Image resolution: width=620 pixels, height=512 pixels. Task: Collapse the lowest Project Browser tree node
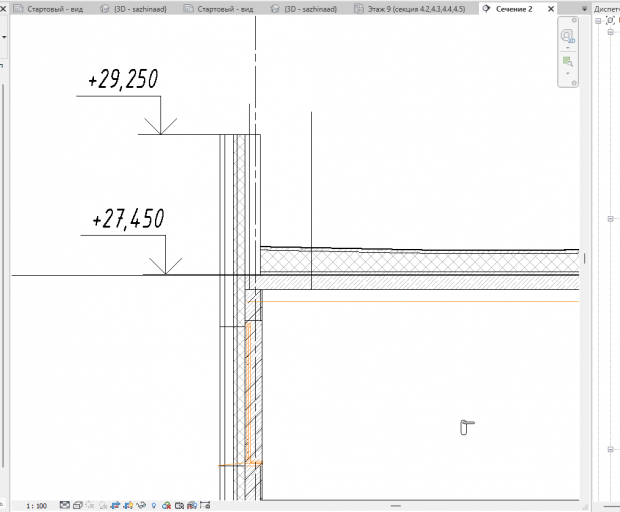pos(610,449)
